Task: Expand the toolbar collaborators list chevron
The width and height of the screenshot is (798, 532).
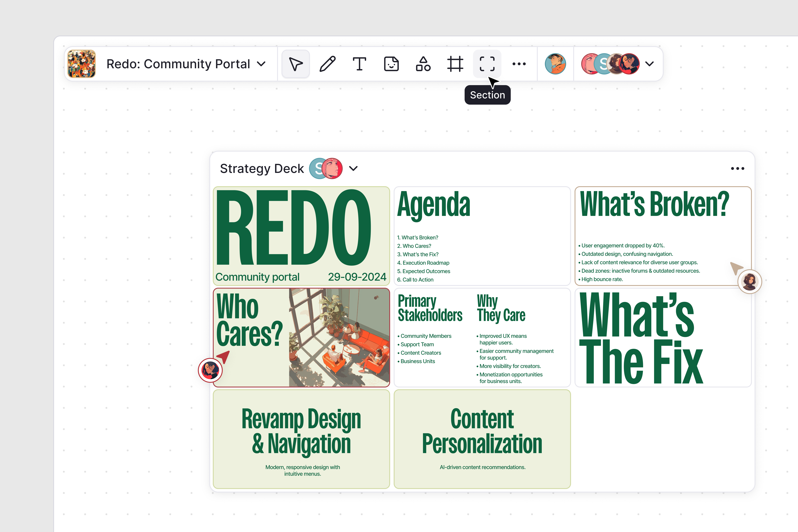Action: pos(649,64)
